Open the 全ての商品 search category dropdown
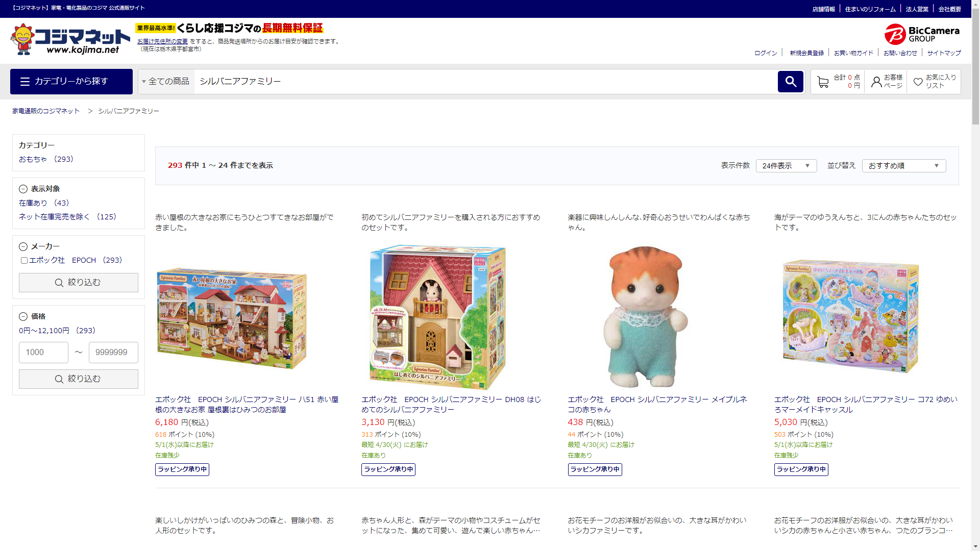 [166, 82]
